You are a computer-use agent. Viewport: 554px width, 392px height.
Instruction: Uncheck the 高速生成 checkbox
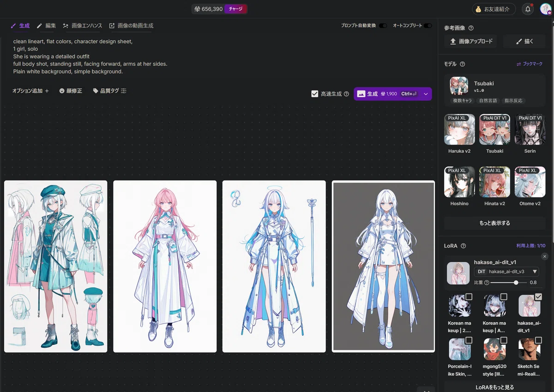click(x=315, y=94)
